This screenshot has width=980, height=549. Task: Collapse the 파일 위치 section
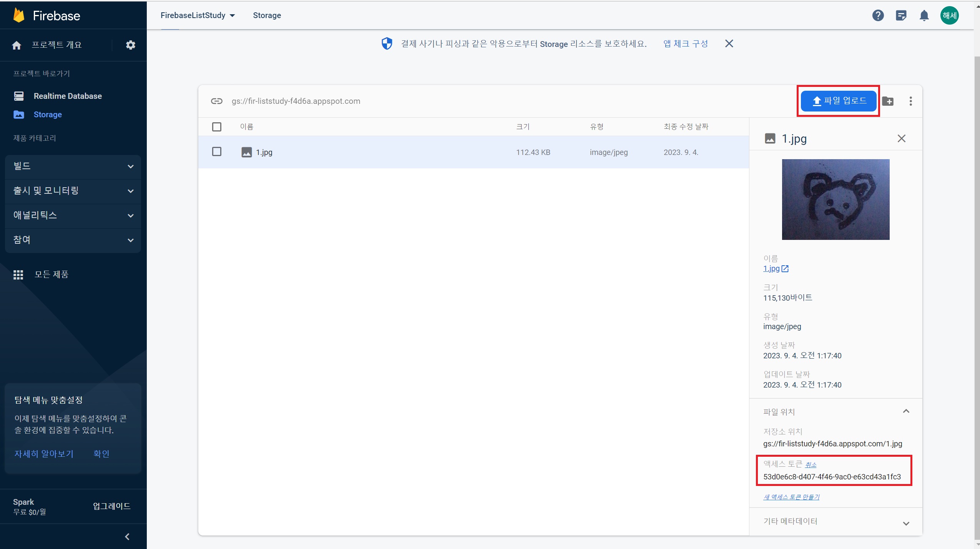[906, 411]
